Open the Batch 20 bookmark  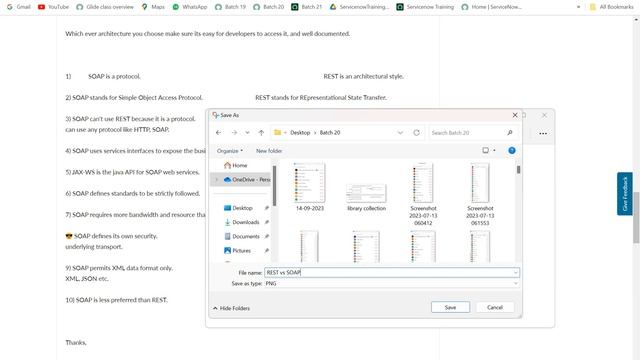click(x=269, y=7)
